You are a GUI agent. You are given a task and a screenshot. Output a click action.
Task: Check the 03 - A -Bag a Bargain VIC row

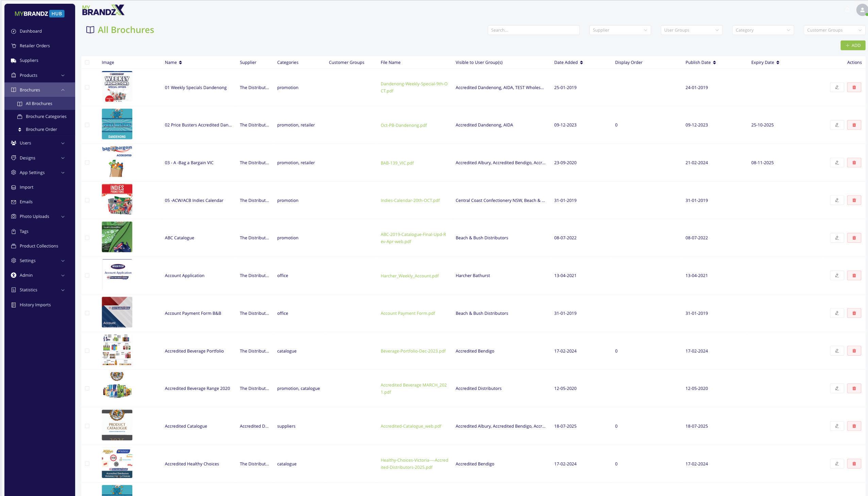pos(87,163)
